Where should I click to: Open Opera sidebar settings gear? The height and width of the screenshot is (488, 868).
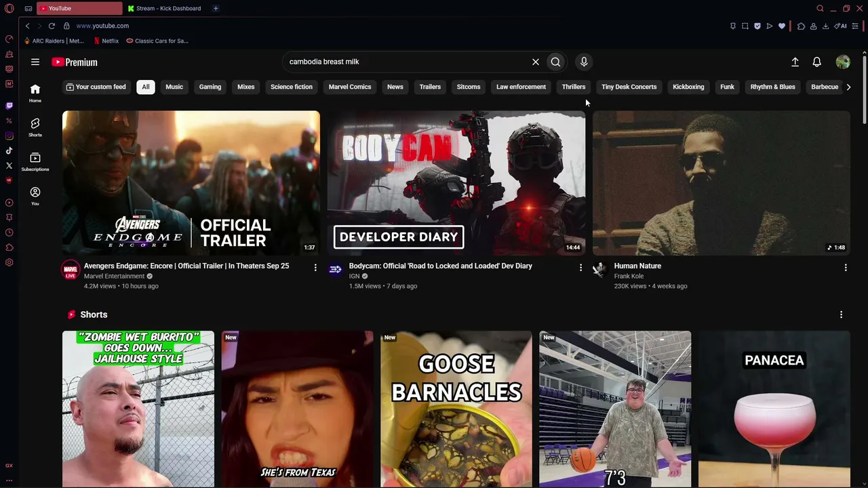pyautogui.click(x=9, y=262)
